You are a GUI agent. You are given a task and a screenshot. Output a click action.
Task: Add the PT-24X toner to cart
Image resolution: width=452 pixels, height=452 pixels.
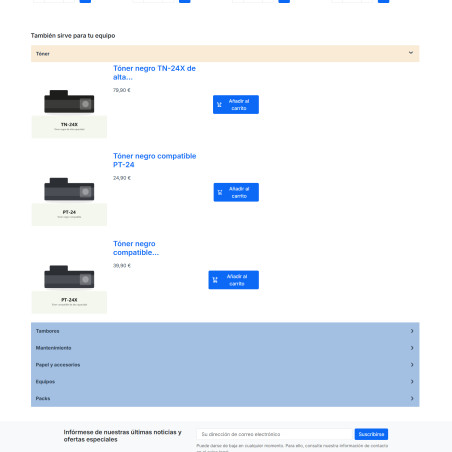[x=234, y=280]
